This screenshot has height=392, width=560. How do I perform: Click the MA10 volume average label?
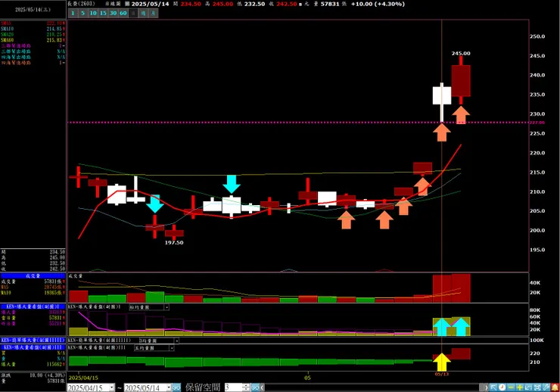[x=6, y=293]
